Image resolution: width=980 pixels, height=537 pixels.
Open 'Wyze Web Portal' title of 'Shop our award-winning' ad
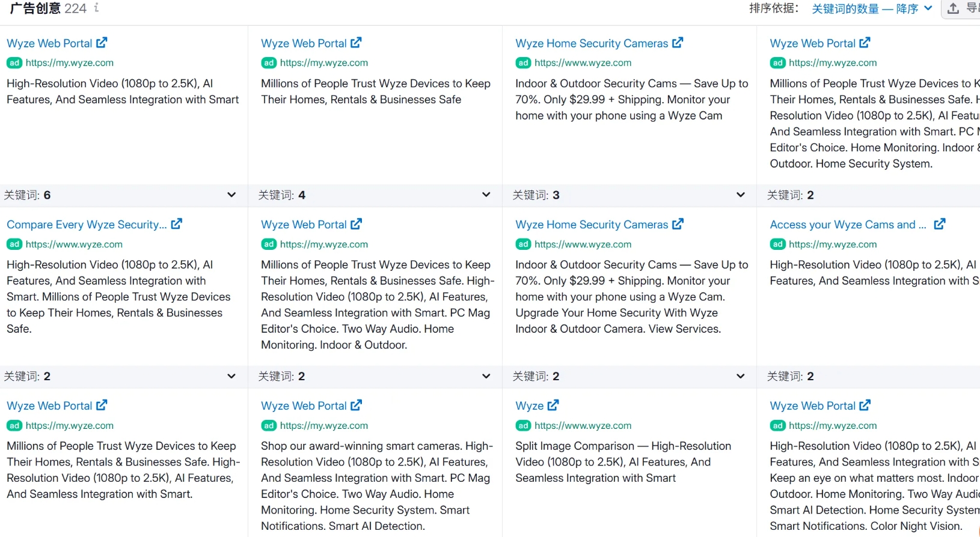pos(304,406)
